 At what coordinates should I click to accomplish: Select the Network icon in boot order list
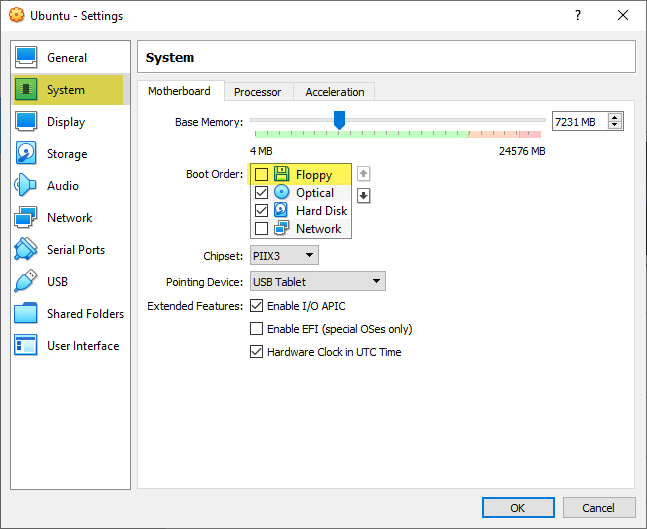(281, 228)
